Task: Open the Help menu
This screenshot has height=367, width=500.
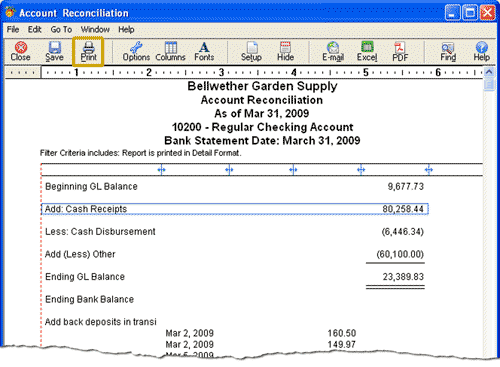Action: 126,29
